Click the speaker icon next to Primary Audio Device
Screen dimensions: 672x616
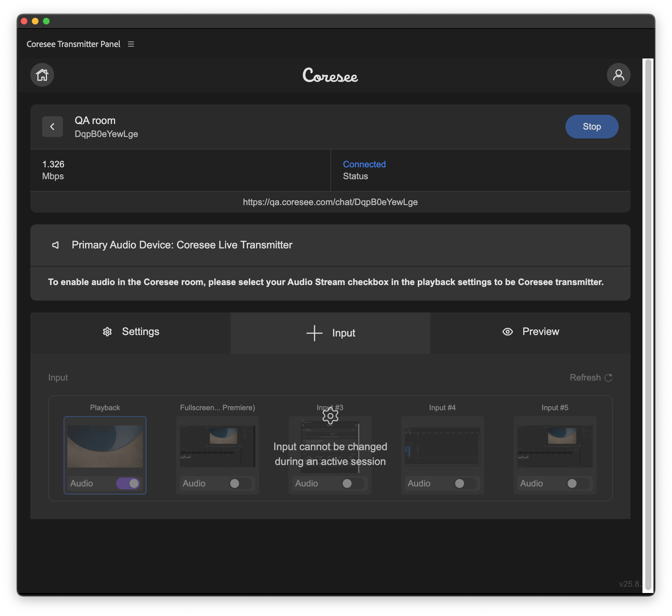pyautogui.click(x=56, y=245)
